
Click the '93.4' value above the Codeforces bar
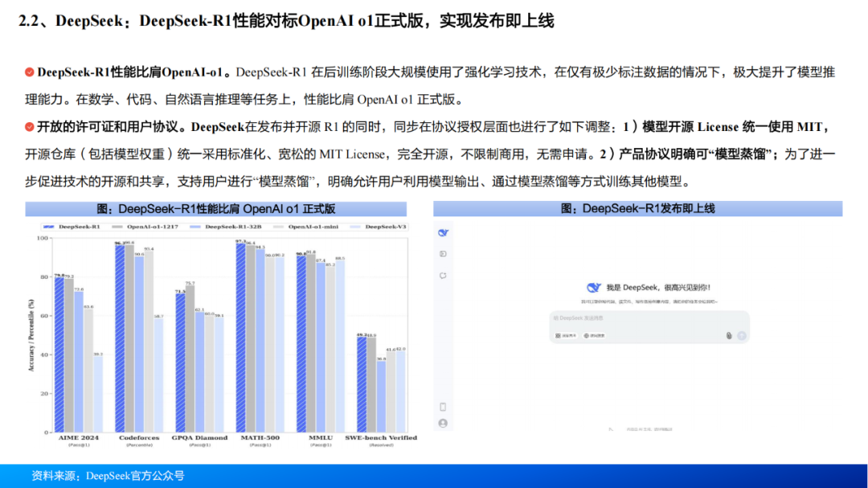tap(149, 248)
